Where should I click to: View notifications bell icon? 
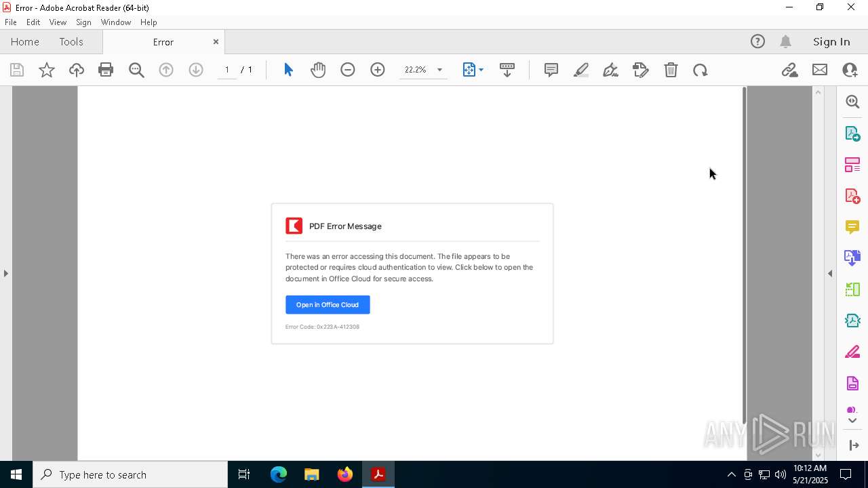[786, 41]
